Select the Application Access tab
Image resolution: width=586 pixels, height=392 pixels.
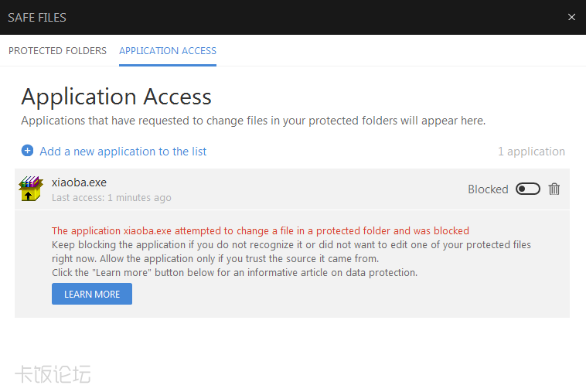(168, 51)
